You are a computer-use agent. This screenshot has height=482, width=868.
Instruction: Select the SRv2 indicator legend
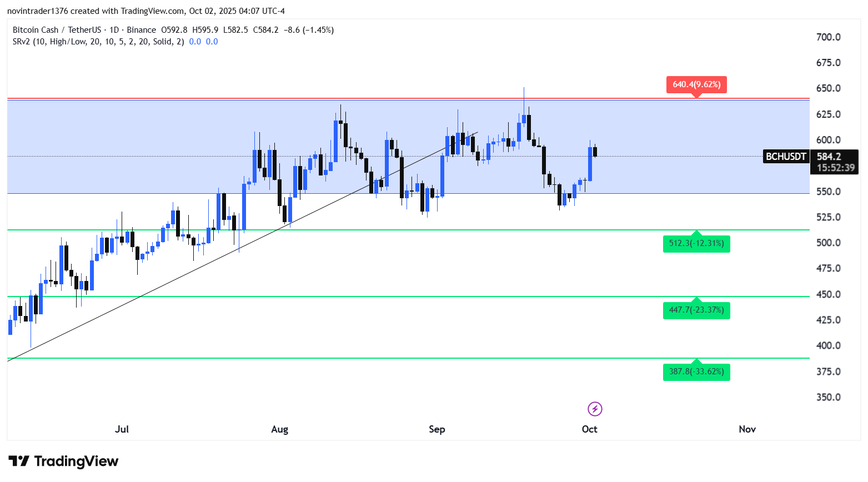[98, 42]
